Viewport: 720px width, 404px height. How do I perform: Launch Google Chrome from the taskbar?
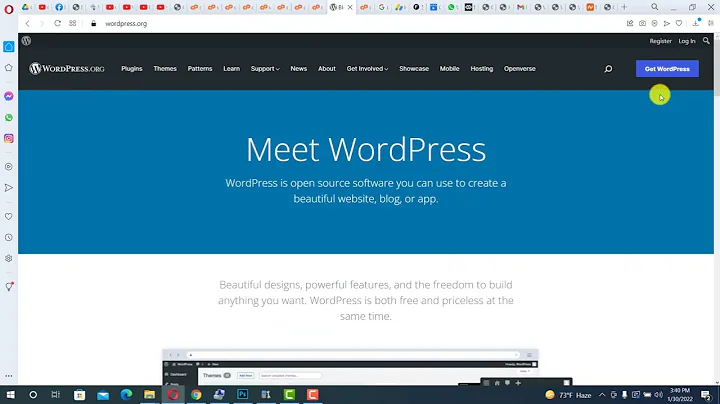[x=196, y=395]
